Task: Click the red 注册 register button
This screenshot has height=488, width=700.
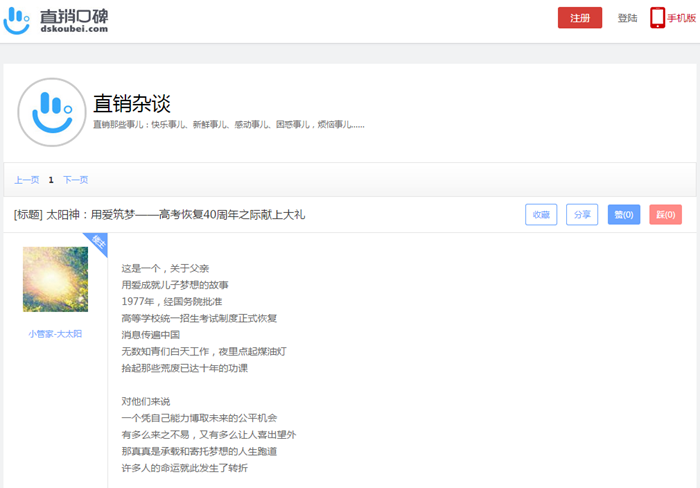Action: 579,18
